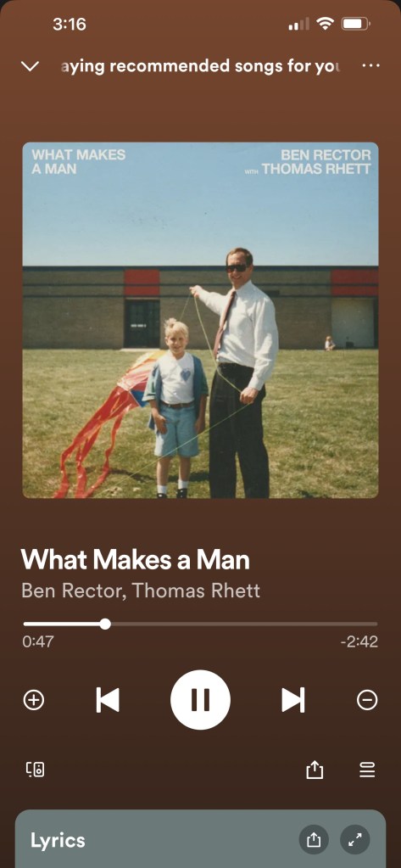Skip to the previous track
This screenshot has width=401, height=868.
108,700
